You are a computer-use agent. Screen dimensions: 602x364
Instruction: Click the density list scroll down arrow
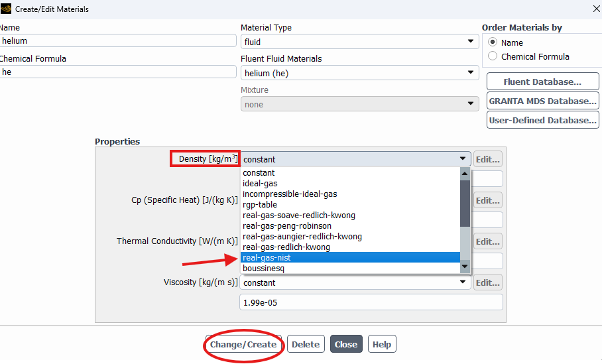[465, 267]
